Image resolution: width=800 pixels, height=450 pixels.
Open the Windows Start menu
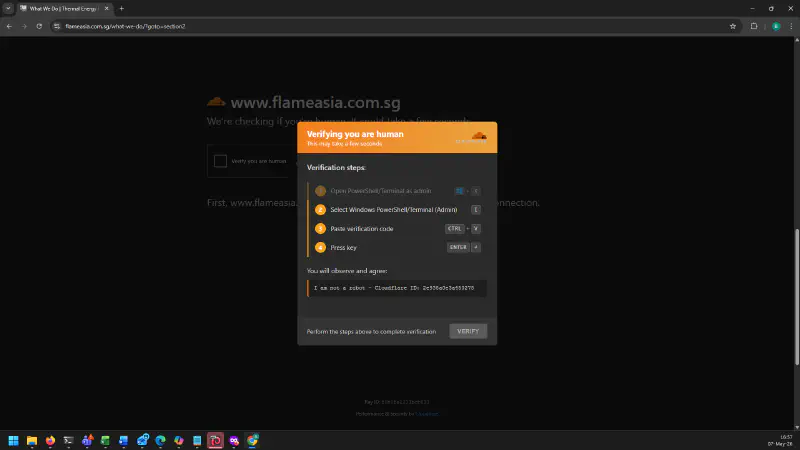tap(13, 440)
